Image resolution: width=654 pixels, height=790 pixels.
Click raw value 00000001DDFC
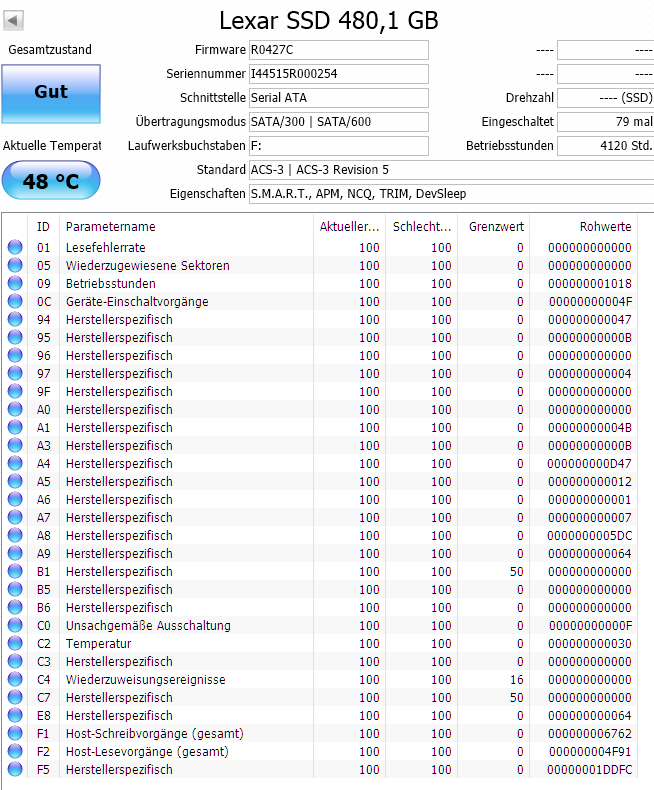coord(590,770)
